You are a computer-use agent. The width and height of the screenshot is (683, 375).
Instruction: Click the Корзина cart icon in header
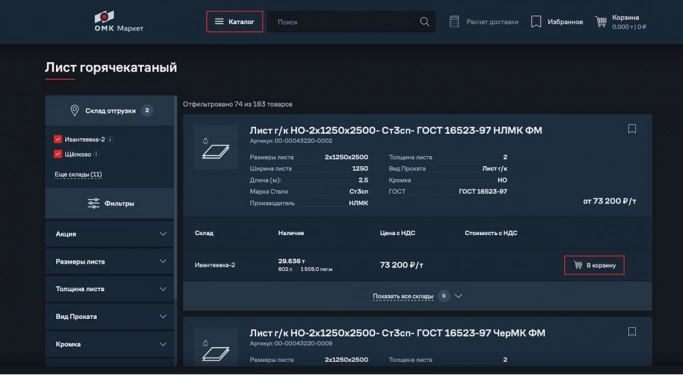[601, 22]
